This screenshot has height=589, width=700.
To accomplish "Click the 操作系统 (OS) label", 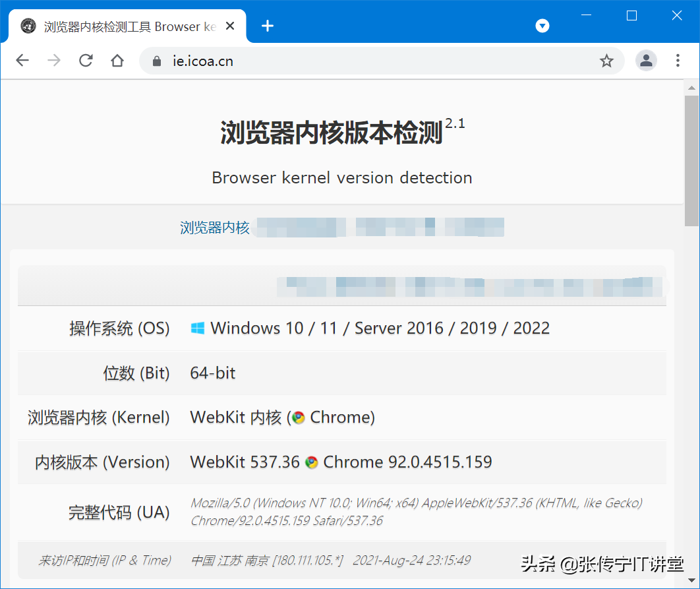I will tap(119, 328).
